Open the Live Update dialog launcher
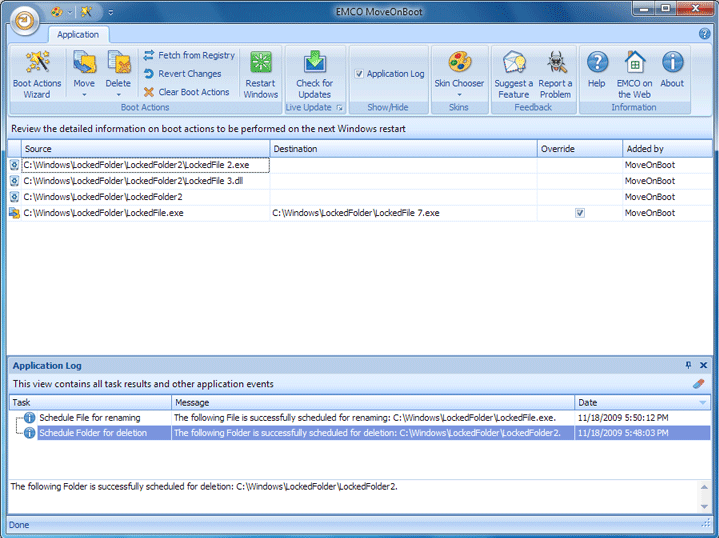This screenshot has width=719, height=538. point(339,108)
